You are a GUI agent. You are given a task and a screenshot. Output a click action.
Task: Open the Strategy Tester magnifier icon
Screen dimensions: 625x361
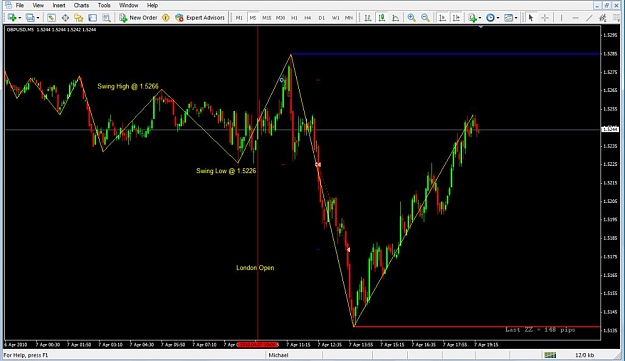106,18
